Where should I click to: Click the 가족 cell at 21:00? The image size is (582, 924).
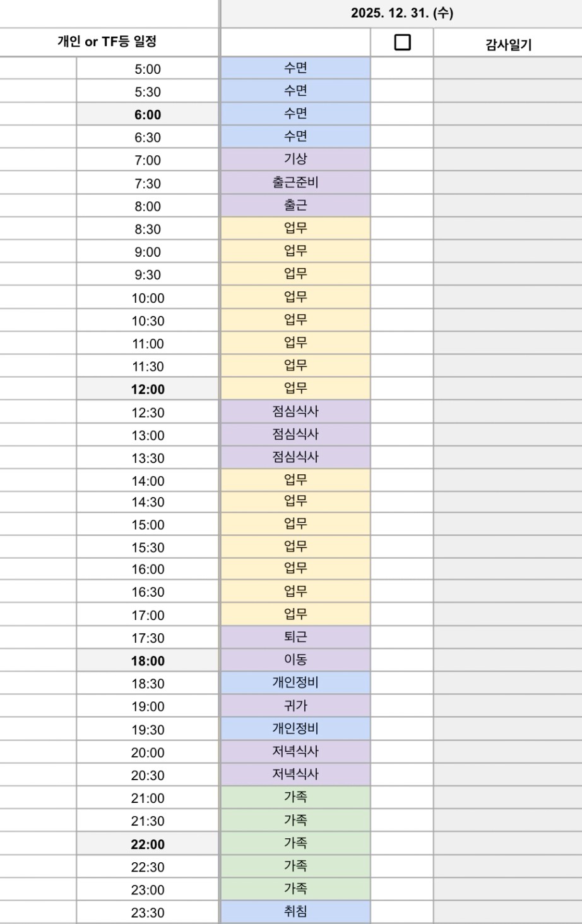pos(295,797)
